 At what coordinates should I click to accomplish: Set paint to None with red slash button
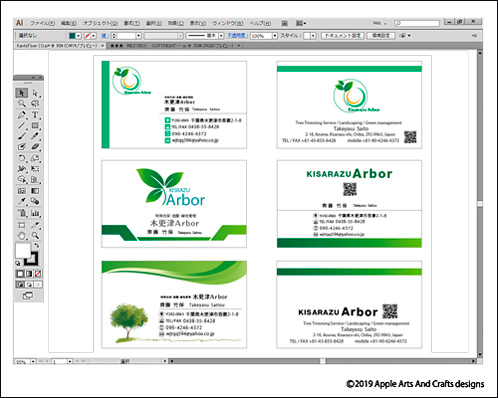pyautogui.click(x=38, y=274)
